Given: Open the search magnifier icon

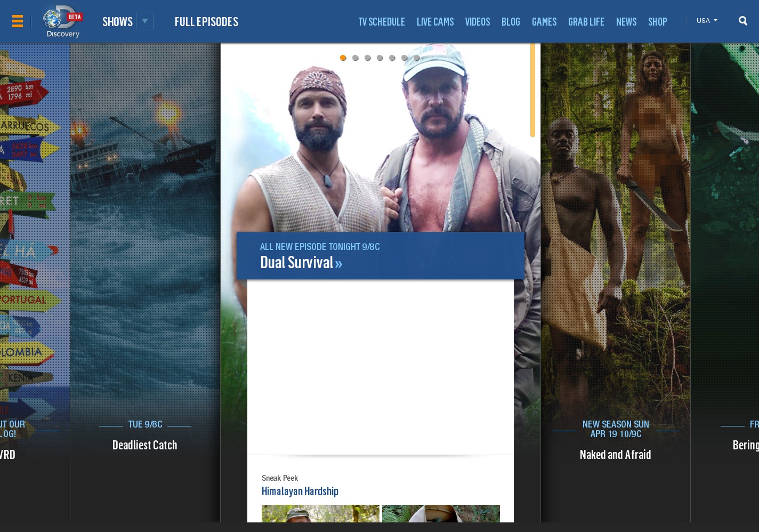Looking at the screenshot, I should [x=742, y=21].
